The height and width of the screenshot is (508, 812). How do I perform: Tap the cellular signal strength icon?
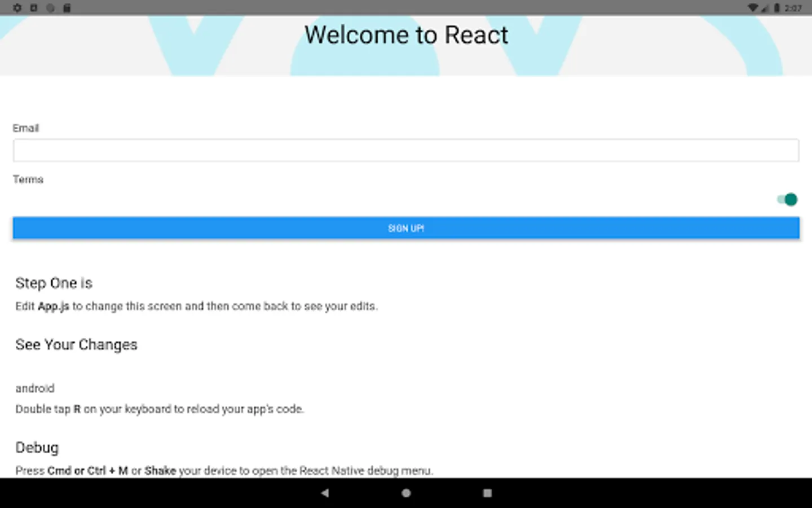(x=765, y=8)
